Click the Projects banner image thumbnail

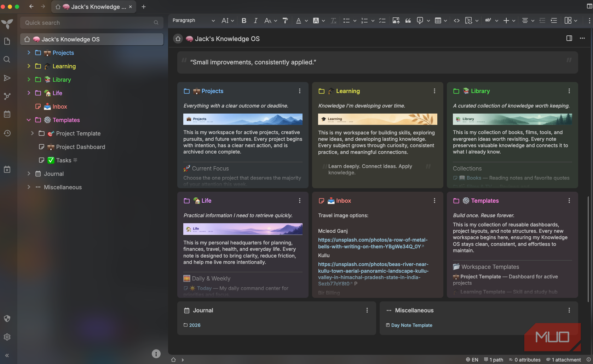[x=243, y=119]
